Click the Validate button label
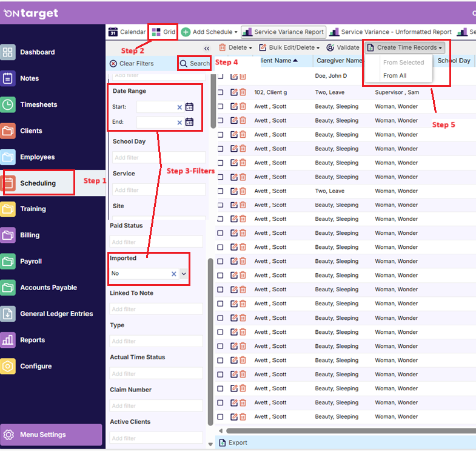This screenshot has width=476, height=451. 348,47
